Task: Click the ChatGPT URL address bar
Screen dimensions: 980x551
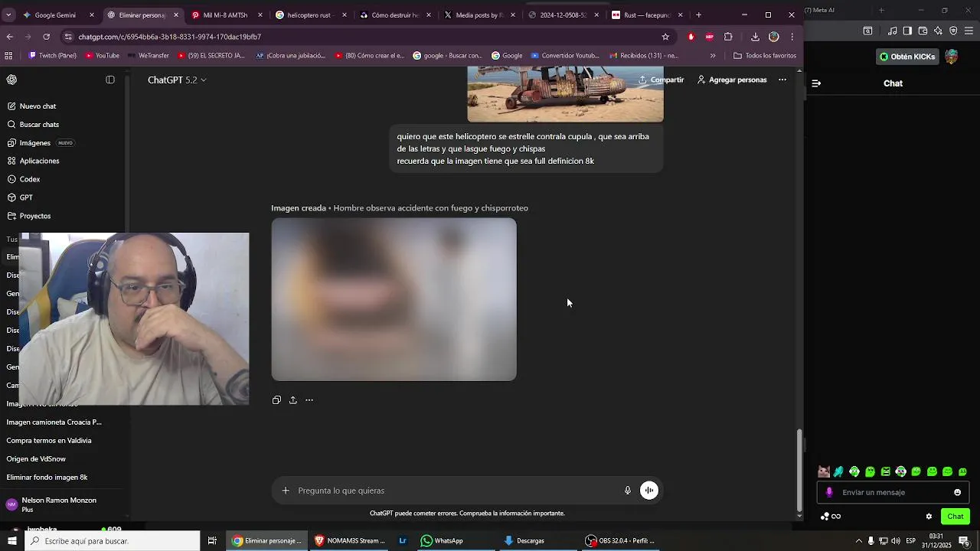Action: click(x=360, y=37)
